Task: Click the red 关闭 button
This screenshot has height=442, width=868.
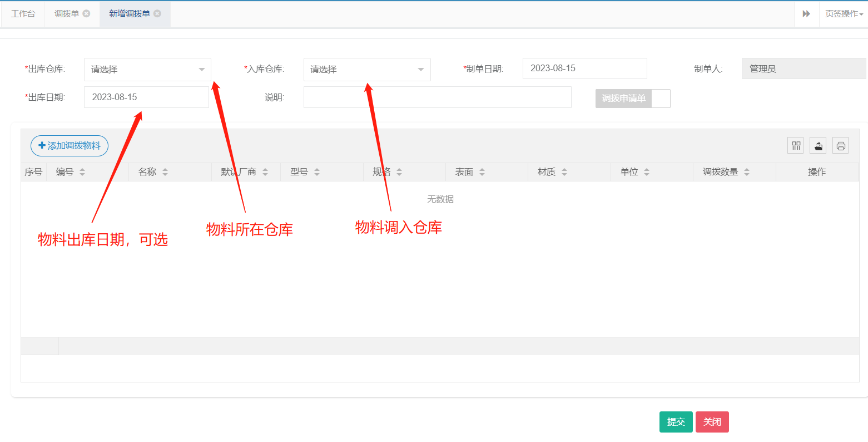Action: point(712,422)
